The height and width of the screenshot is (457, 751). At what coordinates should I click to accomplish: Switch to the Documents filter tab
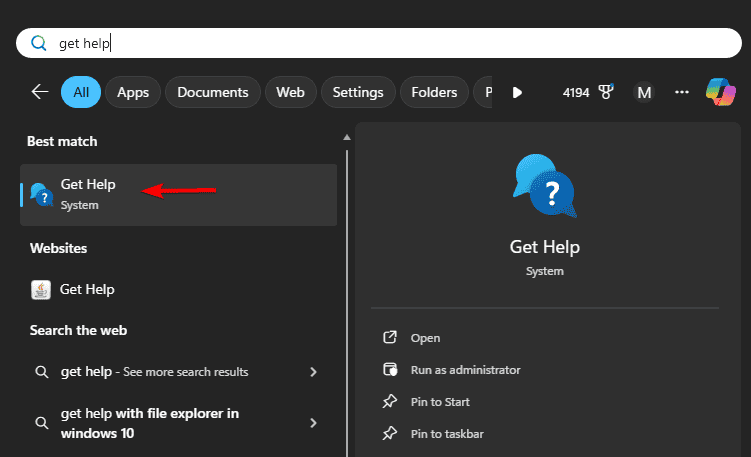pyautogui.click(x=212, y=92)
